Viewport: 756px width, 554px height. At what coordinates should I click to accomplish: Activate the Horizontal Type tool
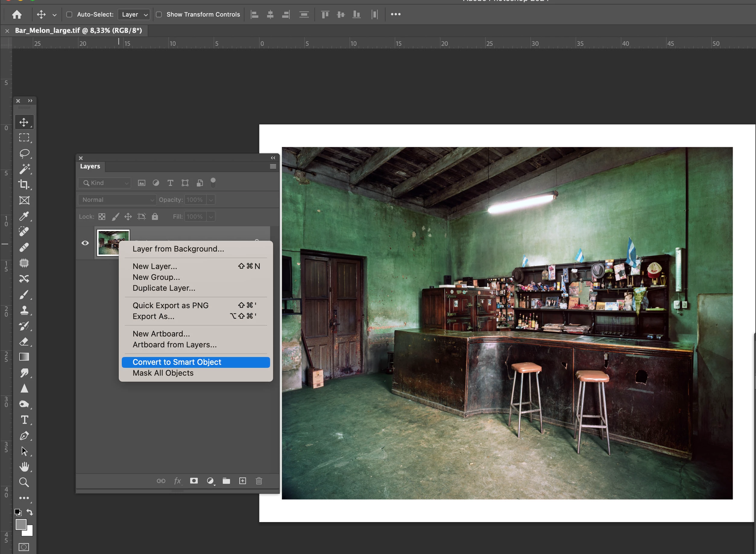(24, 420)
